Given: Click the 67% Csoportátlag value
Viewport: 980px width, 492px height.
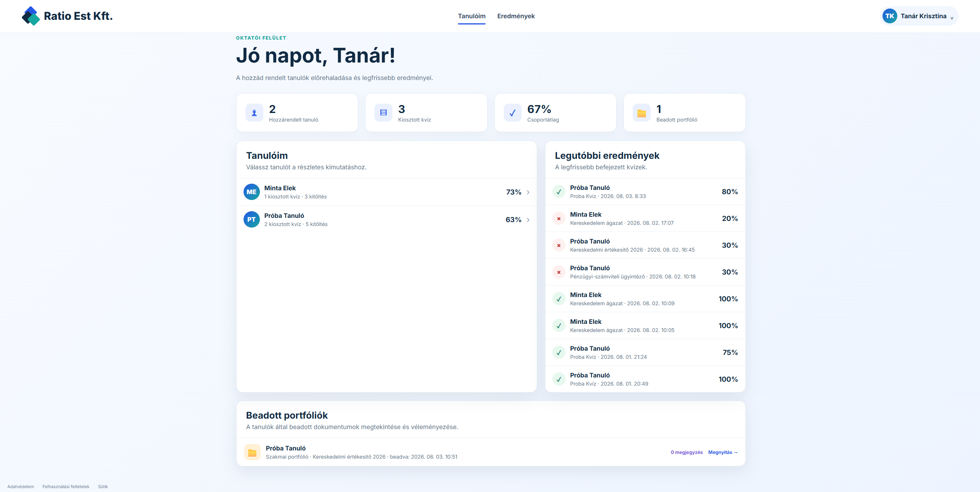Looking at the screenshot, I should (539, 109).
